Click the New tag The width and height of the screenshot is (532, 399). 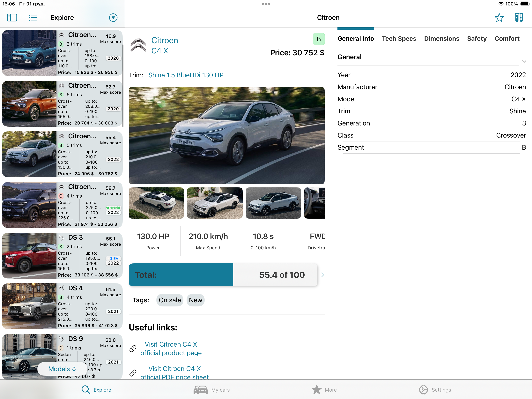(x=196, y=300)
